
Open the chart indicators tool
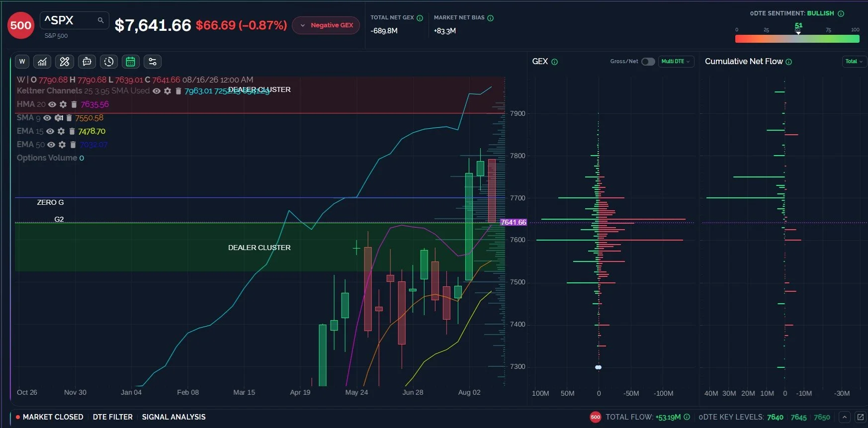click(42, 62)
